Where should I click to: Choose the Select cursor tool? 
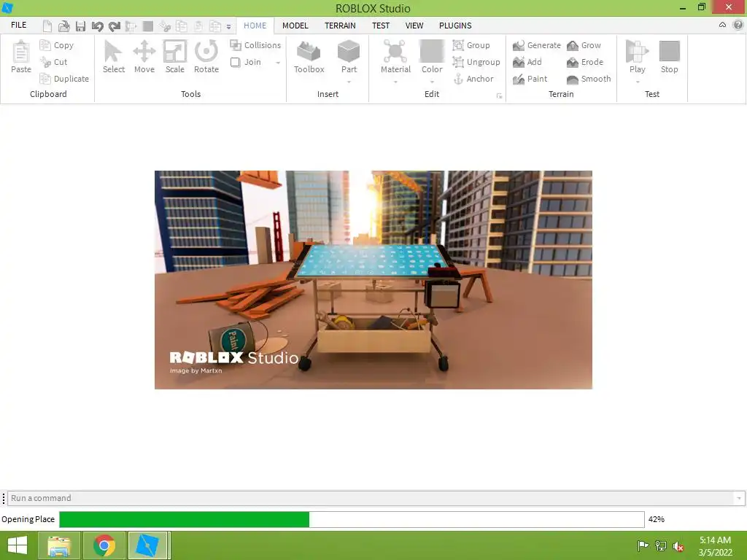(114, 57)
